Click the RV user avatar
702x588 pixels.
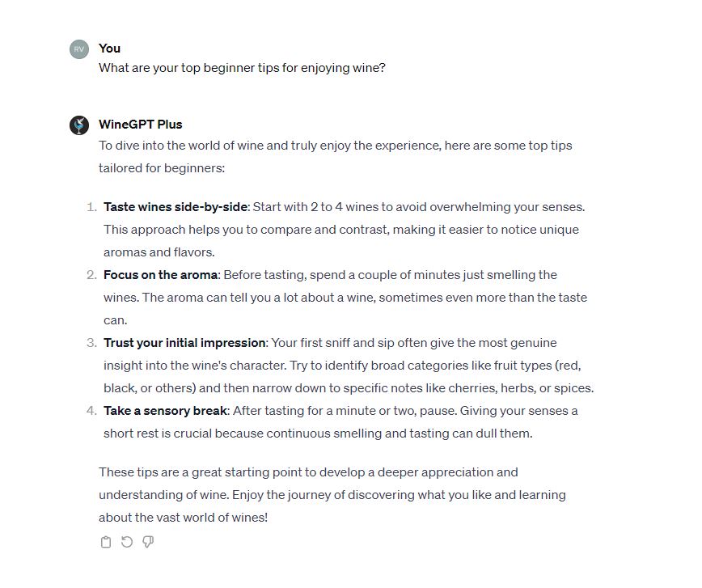(x=79, y=49)
